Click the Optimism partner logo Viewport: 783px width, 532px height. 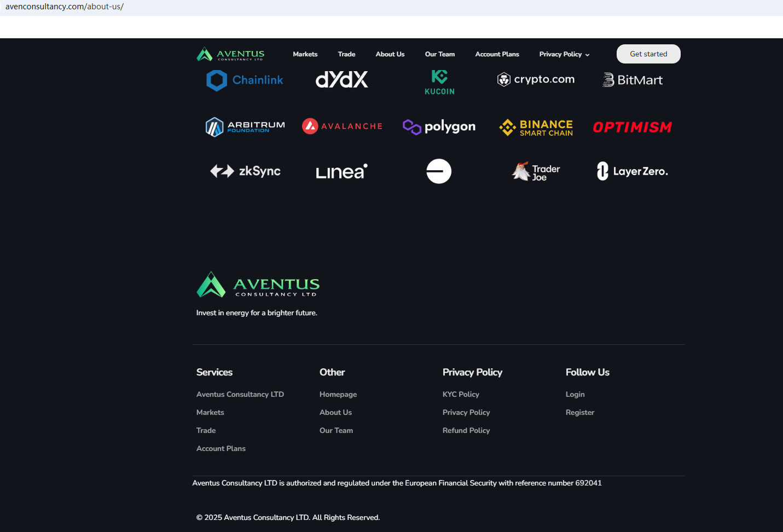click(x=633, y=127)
